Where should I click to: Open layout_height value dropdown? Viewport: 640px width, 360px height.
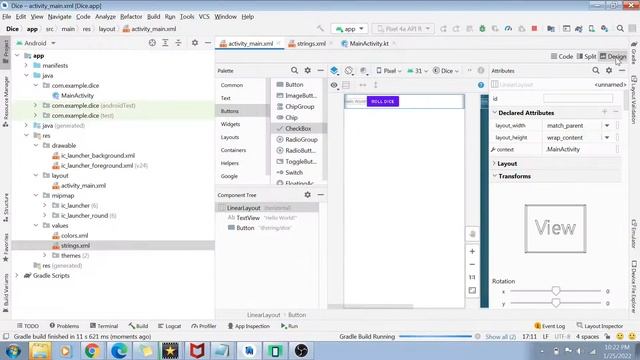click(x=607, y=138)
